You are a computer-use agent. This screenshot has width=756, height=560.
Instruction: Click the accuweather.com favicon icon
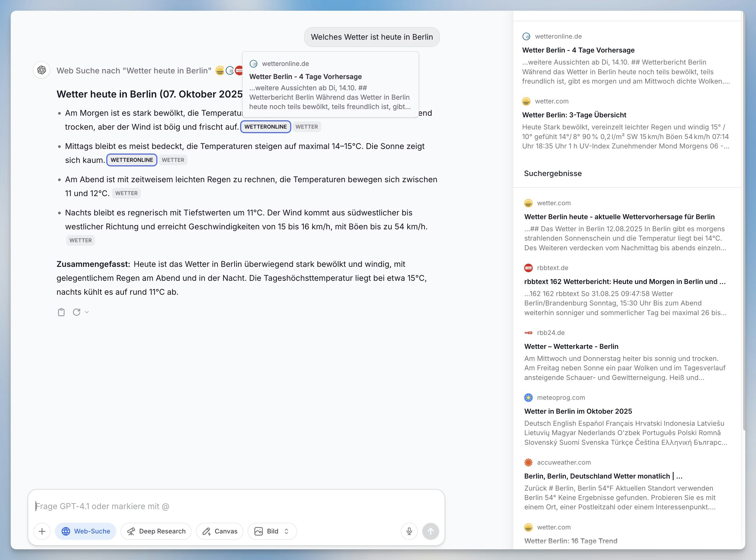coord(528,462)
